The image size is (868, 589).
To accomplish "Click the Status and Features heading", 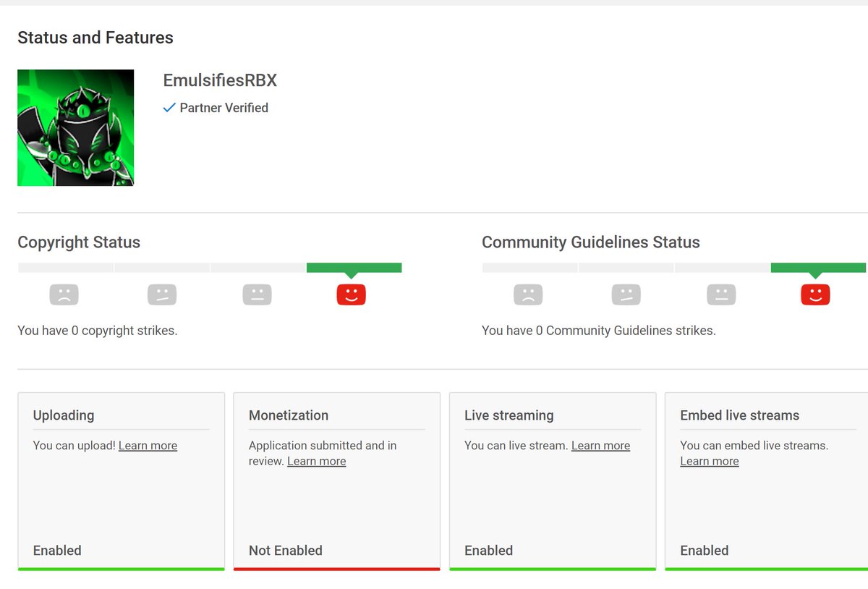I will pyautogui.click(x=95, y=38).
